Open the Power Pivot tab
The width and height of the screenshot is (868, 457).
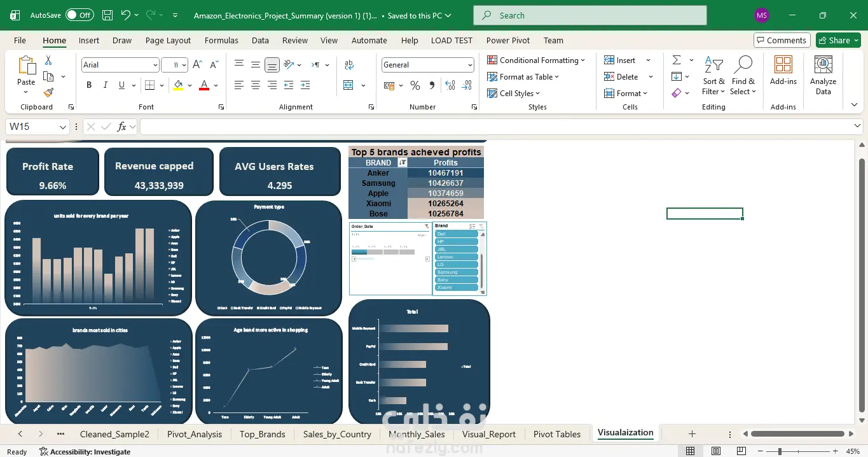[x=508, y=40]
